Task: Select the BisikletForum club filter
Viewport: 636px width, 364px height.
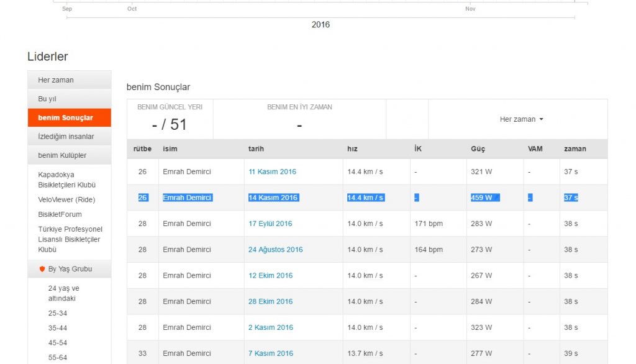Action: pyautogui.click(x=60, y=214)
